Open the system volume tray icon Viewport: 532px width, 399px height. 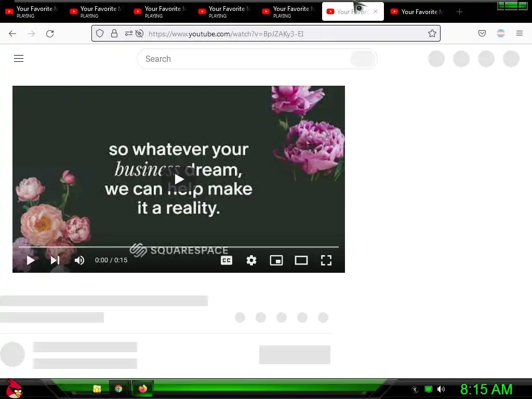click(441, 389)
